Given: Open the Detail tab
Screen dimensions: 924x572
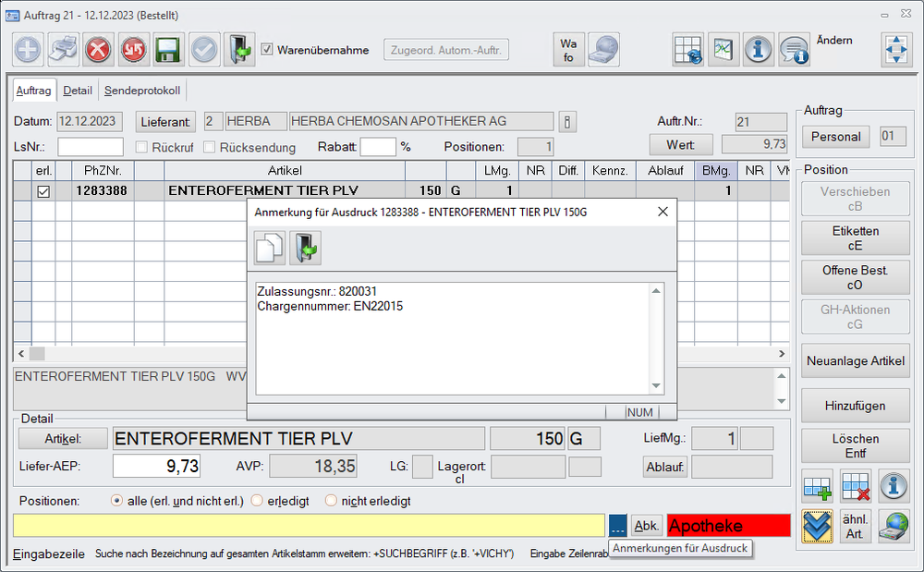Looking at the screenshot, I should (x=78, y=91).
